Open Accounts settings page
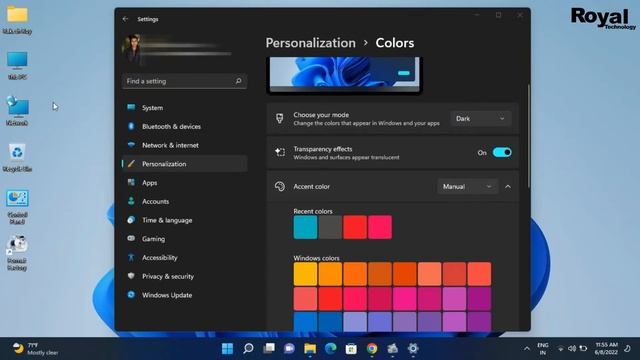Image resolution: width=640 pixels, height=360 pixels. click(x=184, y=201)
